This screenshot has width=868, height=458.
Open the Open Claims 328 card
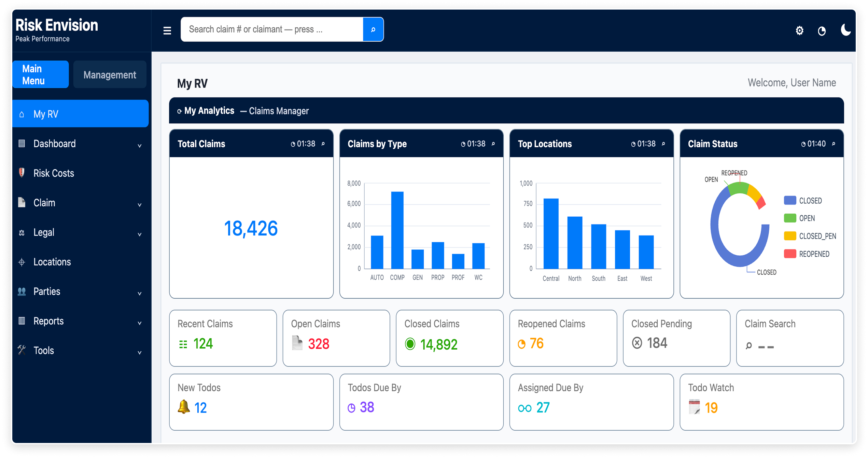pyautogui.click(x=336, y=338)
